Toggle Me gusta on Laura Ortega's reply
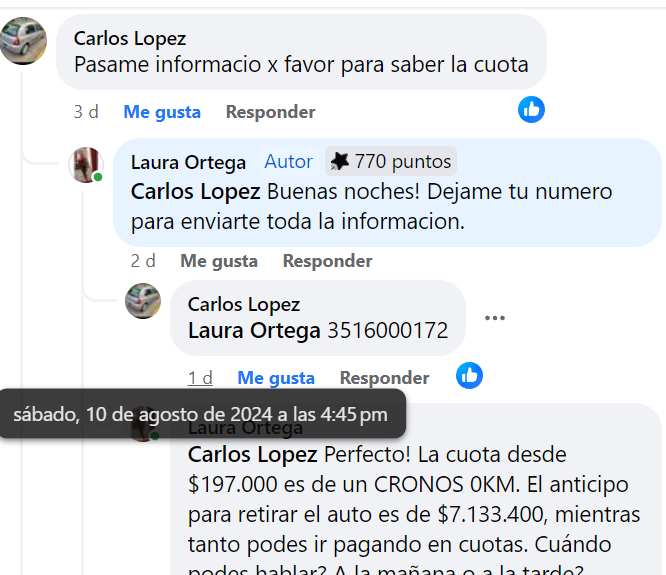666x575 pixels. pos(219,261)
